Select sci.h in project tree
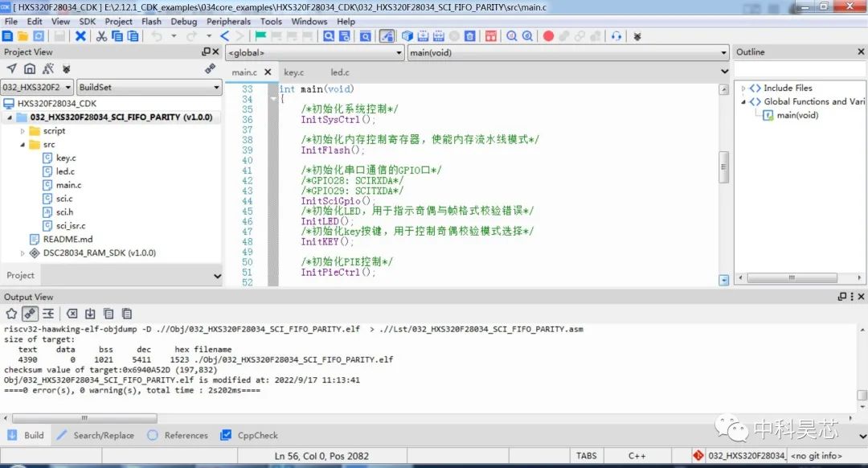 coord(64,212)
